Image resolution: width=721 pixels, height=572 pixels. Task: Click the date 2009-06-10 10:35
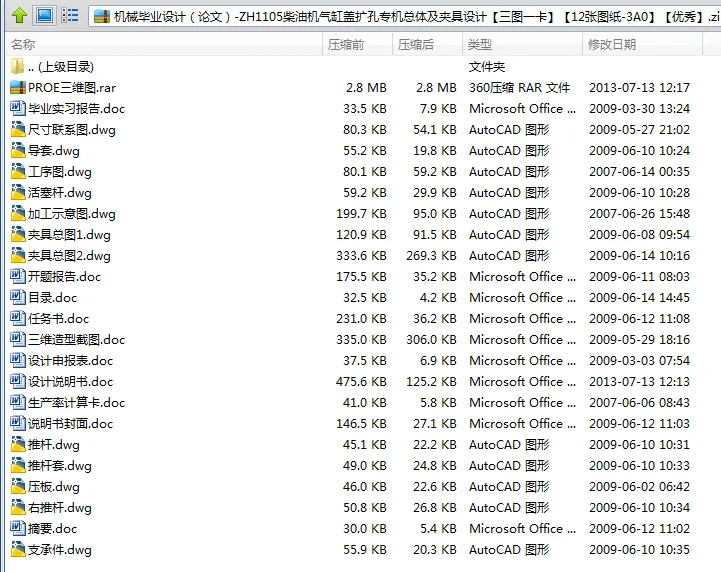[x=640, y=549]
